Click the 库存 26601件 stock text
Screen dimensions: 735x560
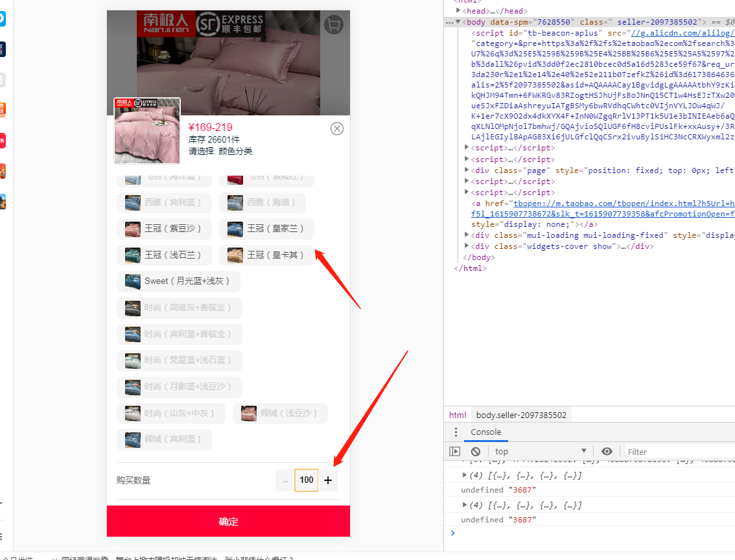[214, 139]
